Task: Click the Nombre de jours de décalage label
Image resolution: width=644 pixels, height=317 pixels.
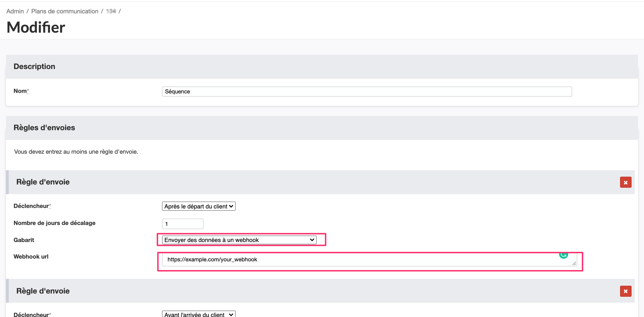Action: click(x=55, y=223)
